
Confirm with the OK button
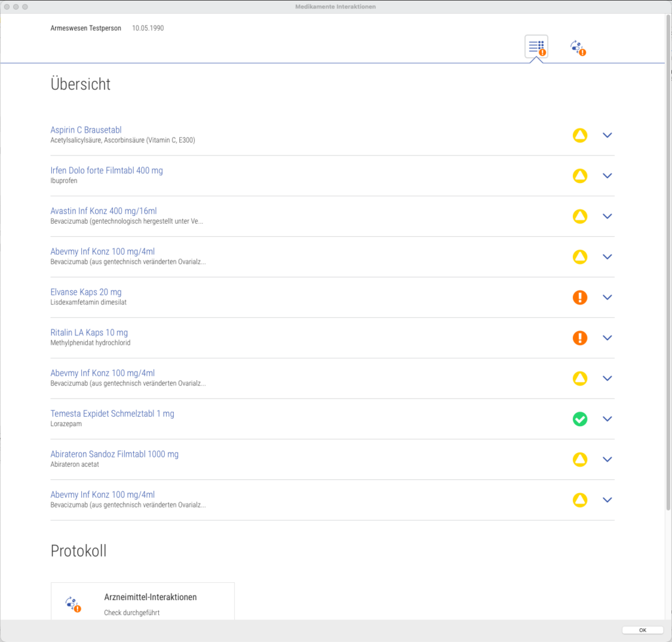(642, 630)
